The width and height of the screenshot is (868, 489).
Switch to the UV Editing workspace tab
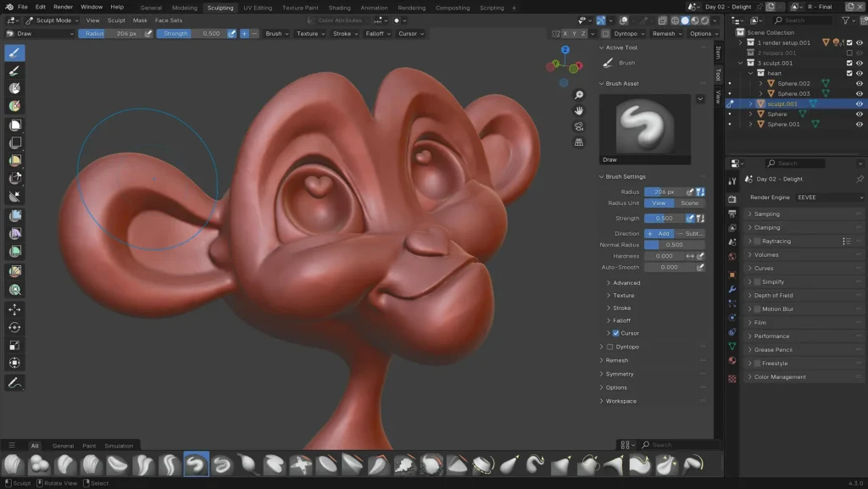pyautogui.click(x=258, y=8)
